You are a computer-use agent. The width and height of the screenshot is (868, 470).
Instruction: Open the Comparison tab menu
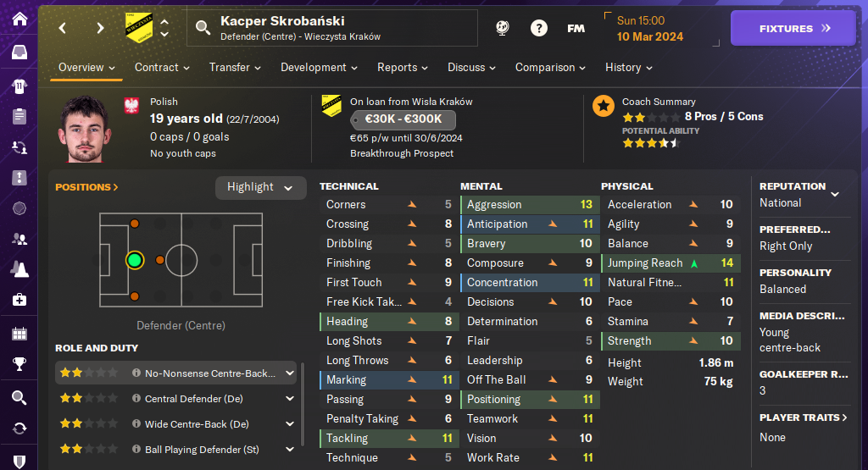point(550,68)
